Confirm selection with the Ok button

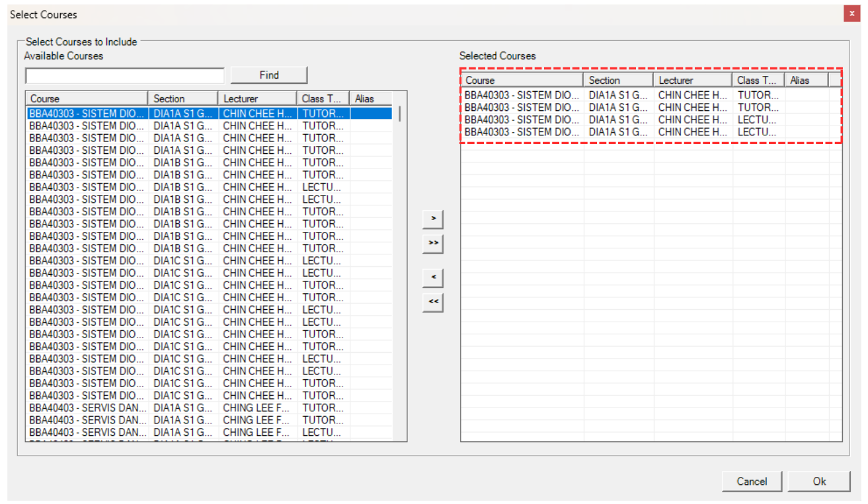[819, 482]
